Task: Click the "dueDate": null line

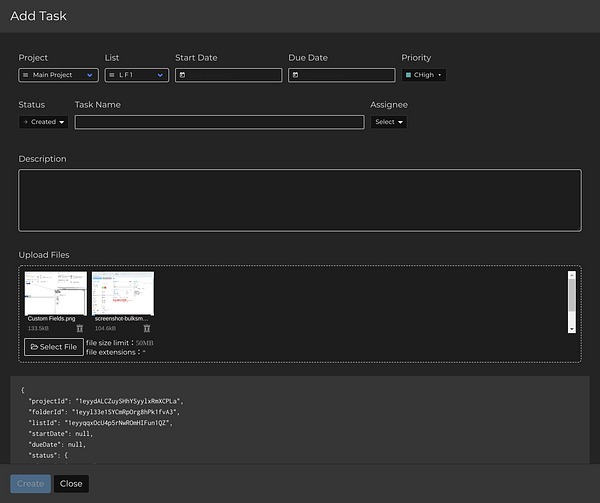Action: [57, 445]
